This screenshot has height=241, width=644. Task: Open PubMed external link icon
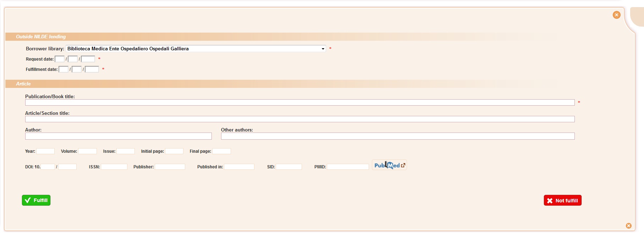coord(389,165)
